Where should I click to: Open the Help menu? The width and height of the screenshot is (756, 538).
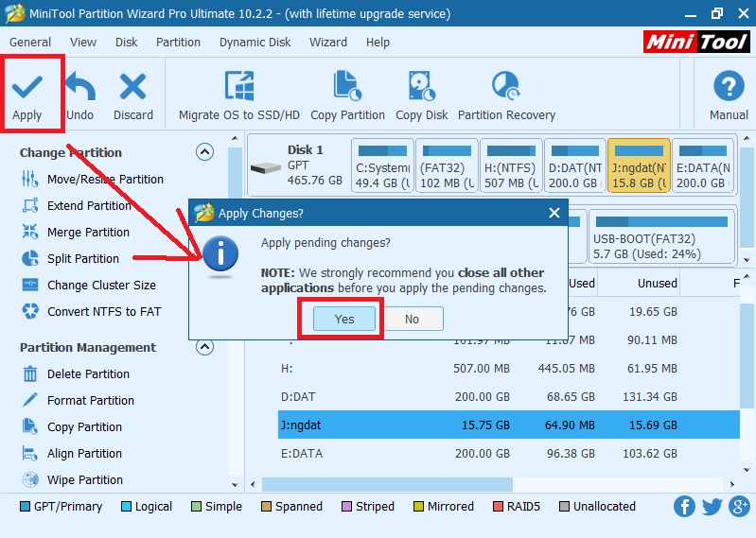[x=378, y=43]
